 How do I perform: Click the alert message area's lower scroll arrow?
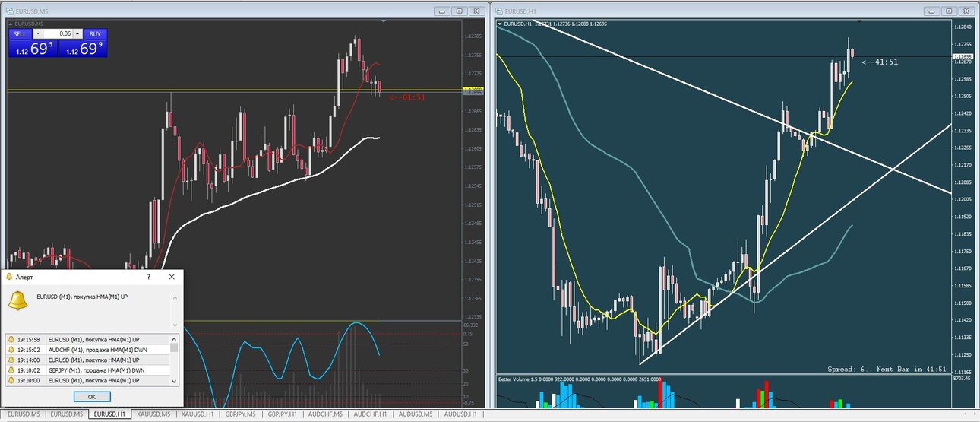(x=175, y=325)
